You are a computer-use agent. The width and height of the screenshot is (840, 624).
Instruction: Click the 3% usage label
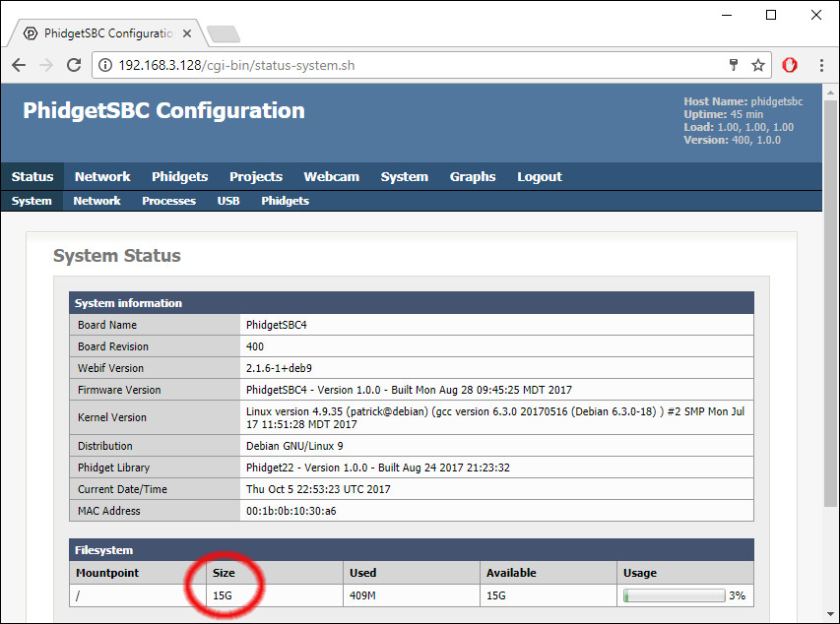click(x=738, y=595)
